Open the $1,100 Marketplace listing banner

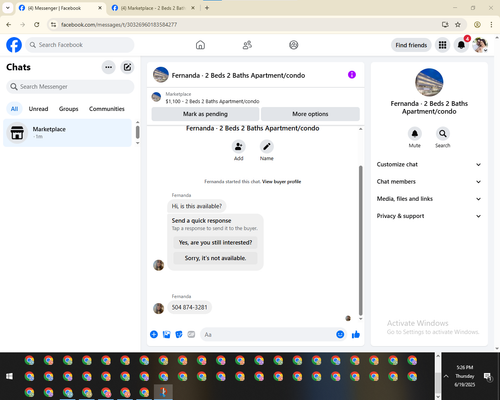tap(256, 97)
